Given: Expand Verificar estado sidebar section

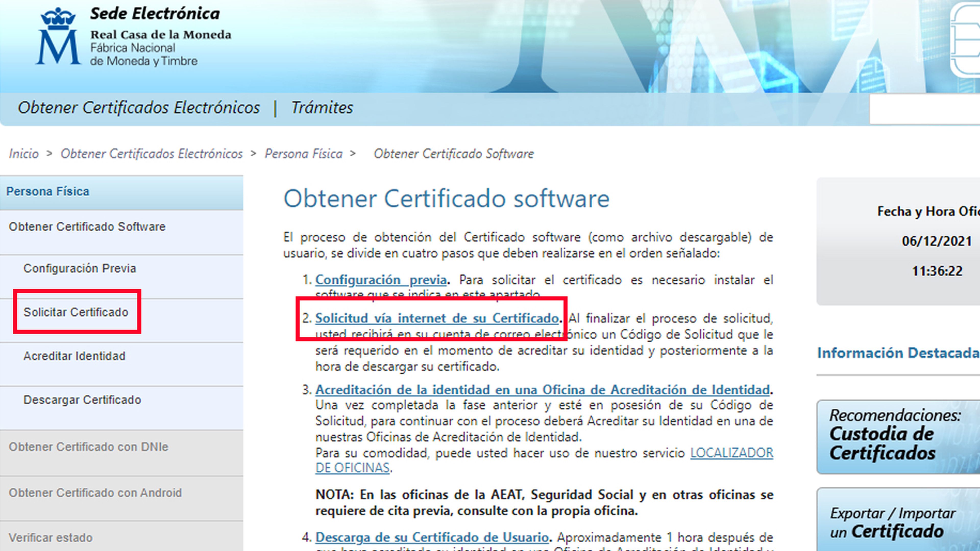Looking at the screenshot, I should point(51,538).
